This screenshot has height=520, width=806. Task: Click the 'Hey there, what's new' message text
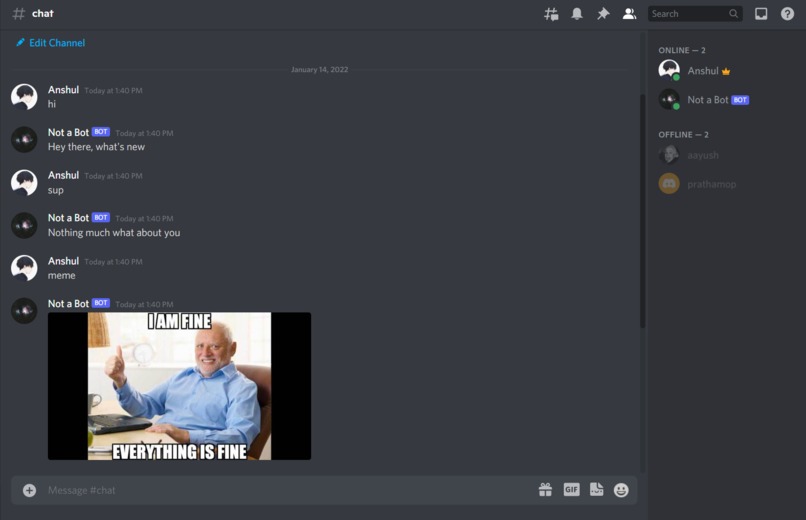pyautogui.click(x=96, y=147)
